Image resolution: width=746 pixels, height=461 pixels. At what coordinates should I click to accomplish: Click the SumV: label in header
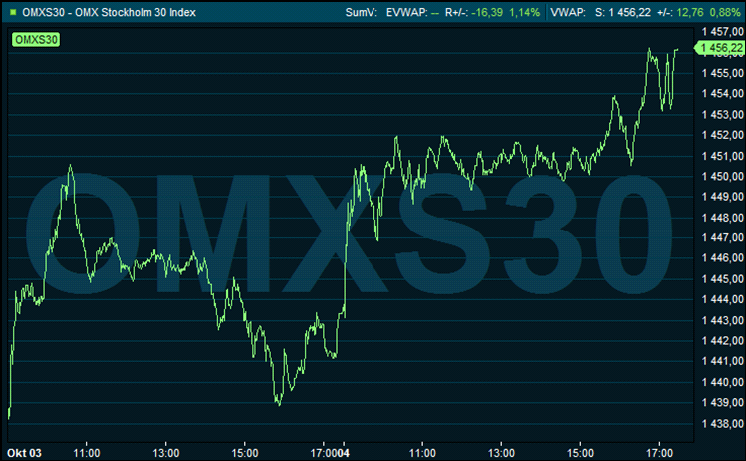(x=362, y=12)
